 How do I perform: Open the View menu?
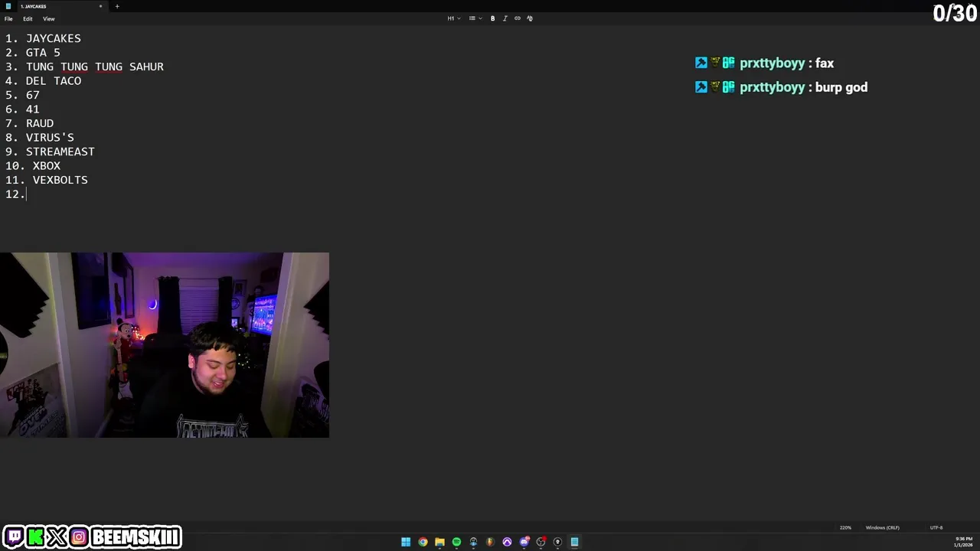tap(48, 18)
